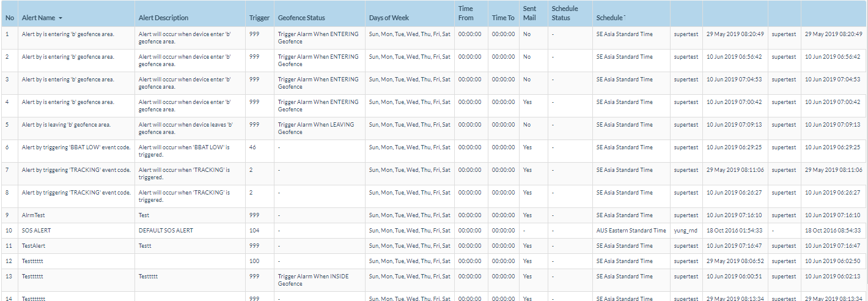Click the 'yung_rnd' user cell
This screenshot has height=301, width=868.
pos(685,231)
